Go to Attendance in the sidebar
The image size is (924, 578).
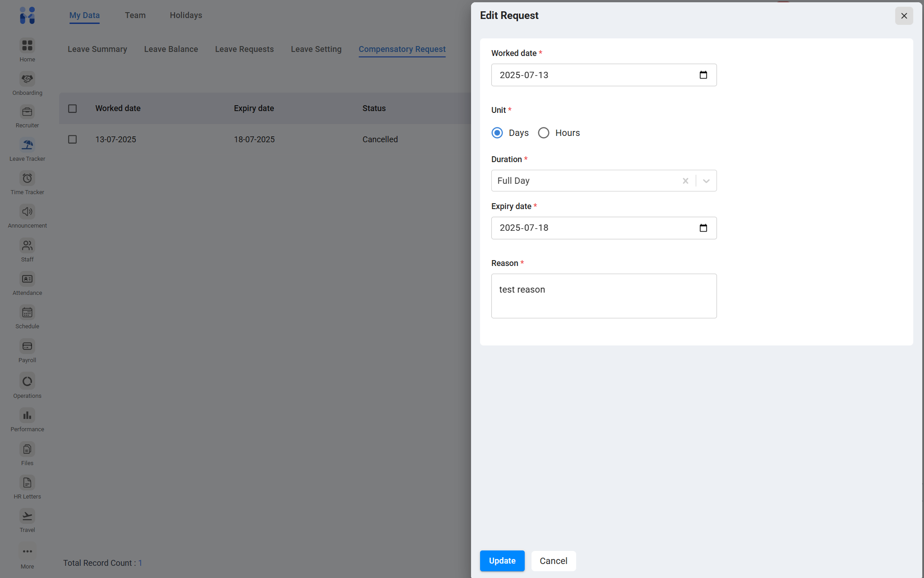[x=27, y=279]
